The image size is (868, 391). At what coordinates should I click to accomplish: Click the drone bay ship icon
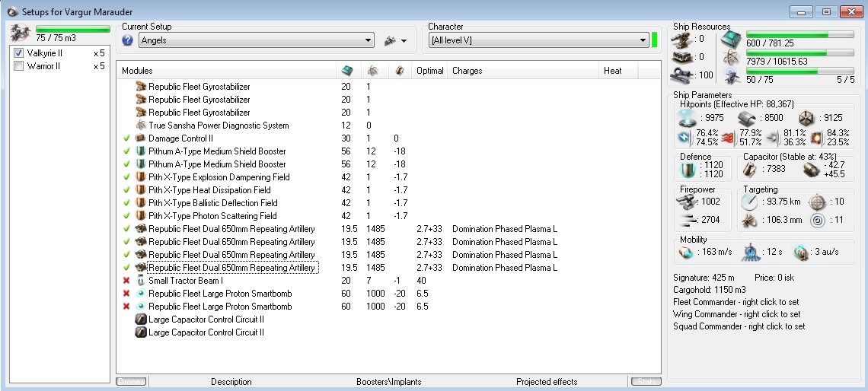[x=21, y=33]
